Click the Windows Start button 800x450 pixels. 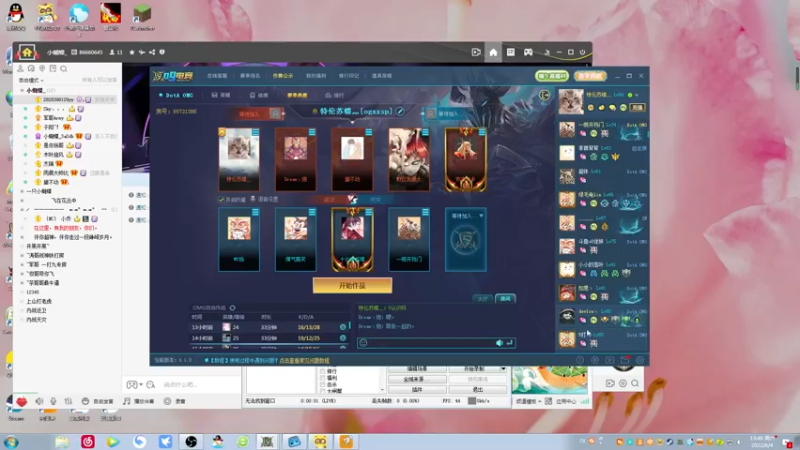pyautogui.click(x=11, y=441)
